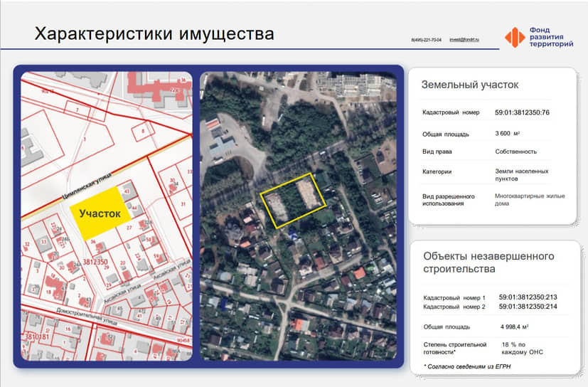Viewport: 588px width, 387px height.
Task: Click the Характеристики имущества slide title
Action: 154,34
